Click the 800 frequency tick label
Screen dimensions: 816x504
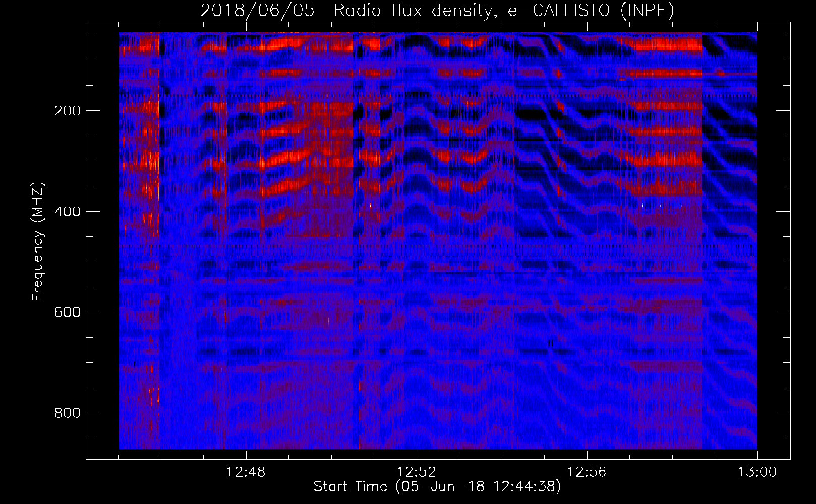(67, 413)
